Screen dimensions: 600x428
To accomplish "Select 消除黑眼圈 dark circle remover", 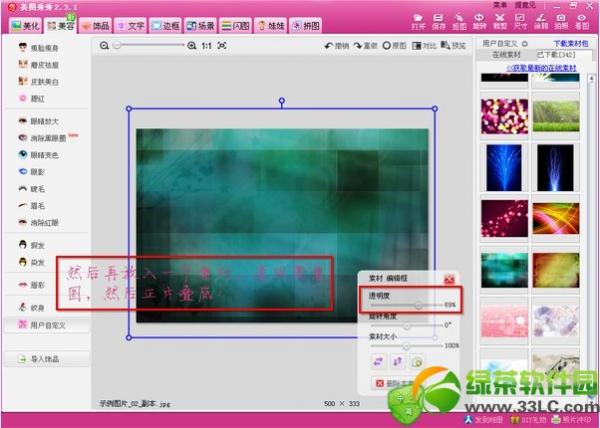I will 44,138.
